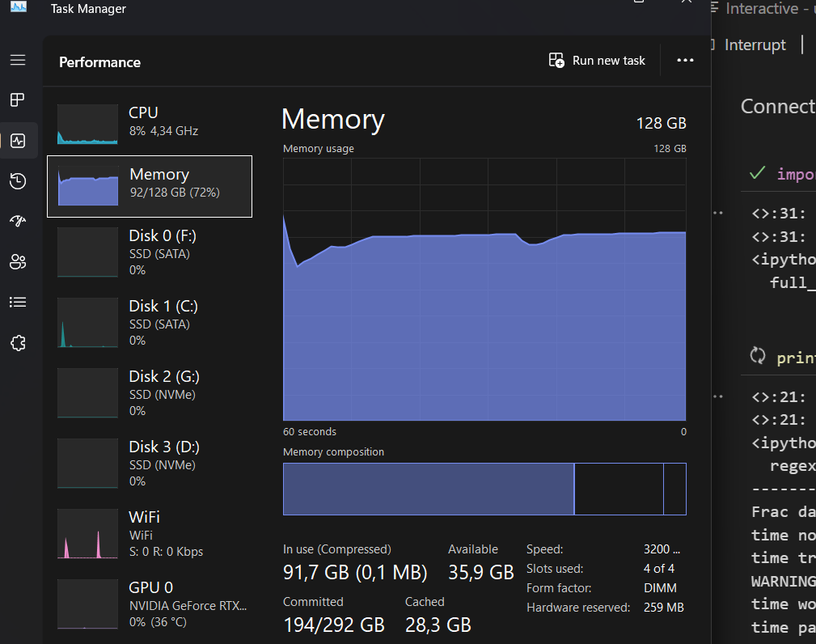Click the running cell spinner icon
Screen dimensions: 816x644
tap(758, 356)
